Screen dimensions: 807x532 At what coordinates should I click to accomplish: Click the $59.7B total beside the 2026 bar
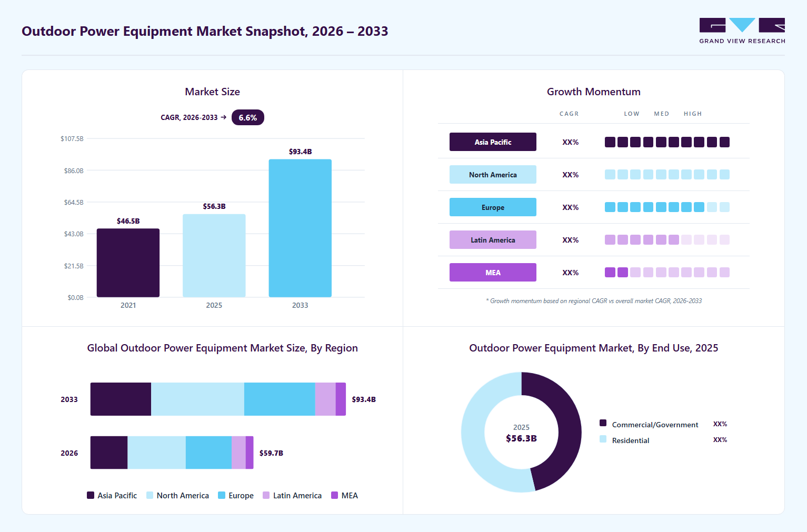(x=271, y=453)
